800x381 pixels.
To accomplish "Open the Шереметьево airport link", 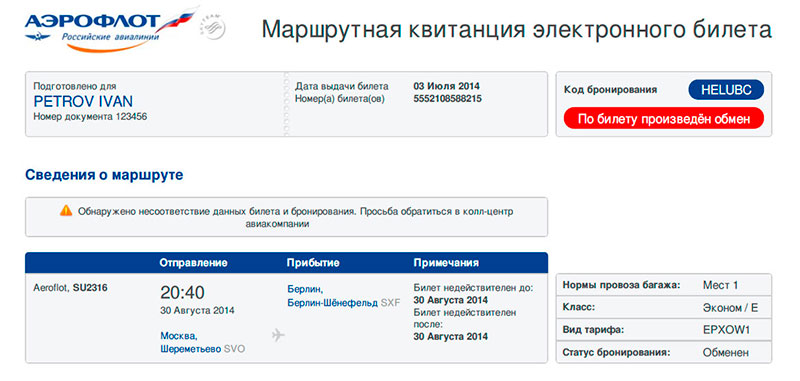I will (191, 349).
